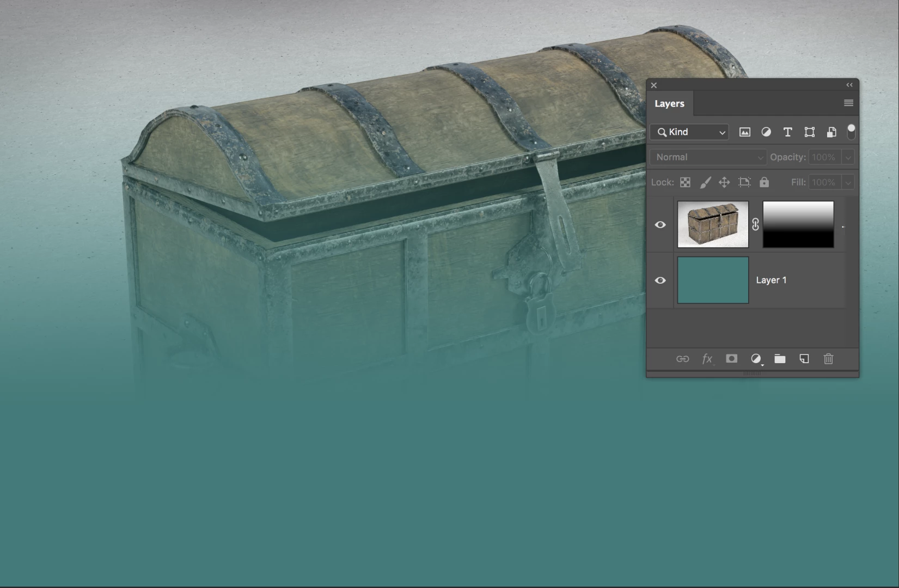
Task: Prevent artboard auto-nesting lock icon
Action: point(744,182)
